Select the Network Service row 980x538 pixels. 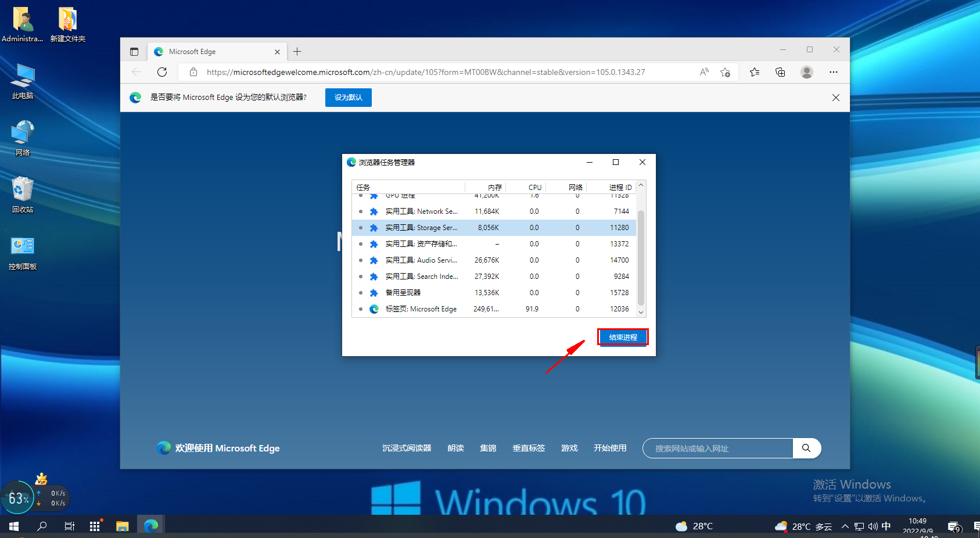pos(494,211)
